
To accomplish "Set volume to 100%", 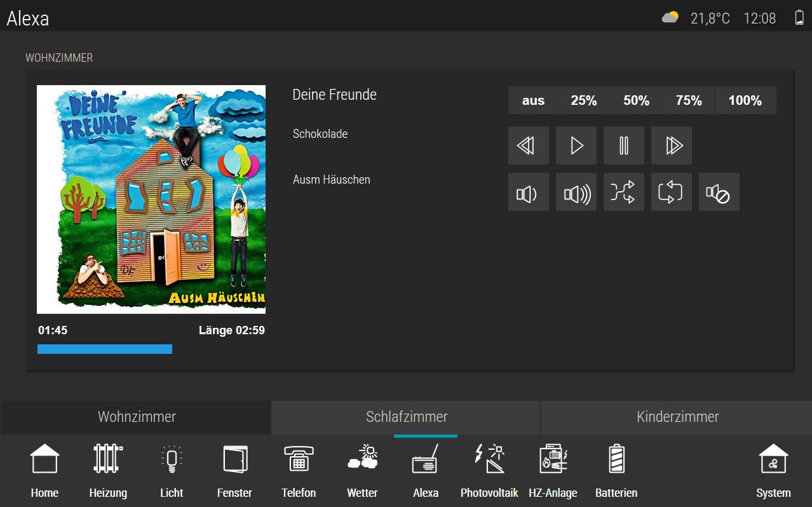I will tap(745, 100).
